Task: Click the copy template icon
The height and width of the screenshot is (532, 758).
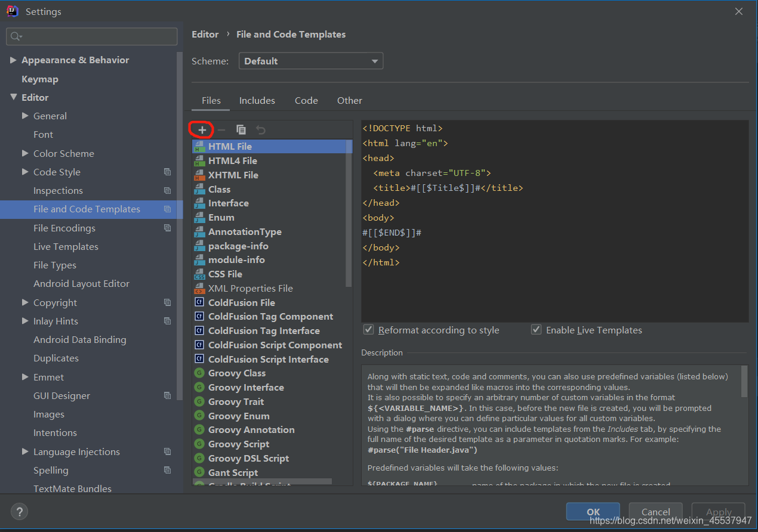Action: 241,129
